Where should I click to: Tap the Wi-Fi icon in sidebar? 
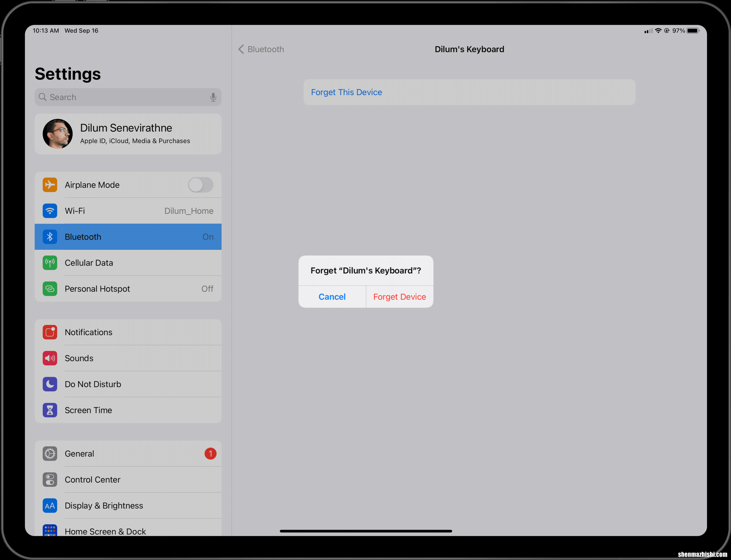click(50, 211)
